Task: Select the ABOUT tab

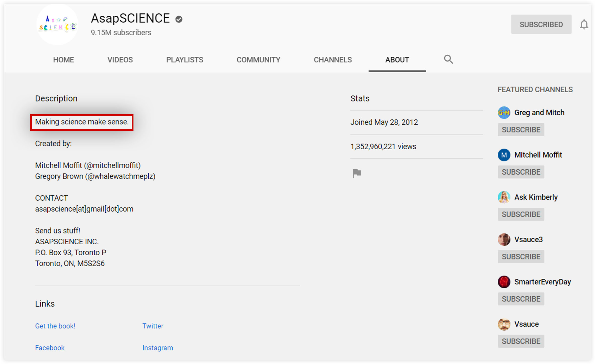Action: (397, 60)
